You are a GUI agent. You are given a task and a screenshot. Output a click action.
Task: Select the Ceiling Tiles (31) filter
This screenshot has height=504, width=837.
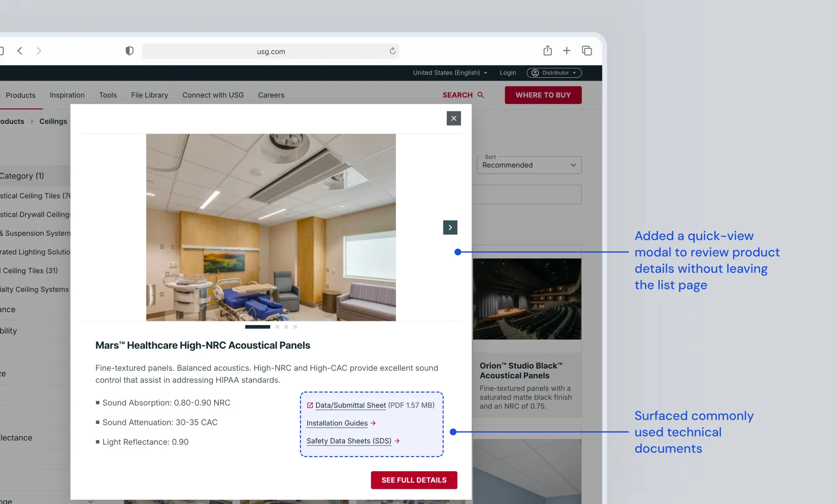30,271
